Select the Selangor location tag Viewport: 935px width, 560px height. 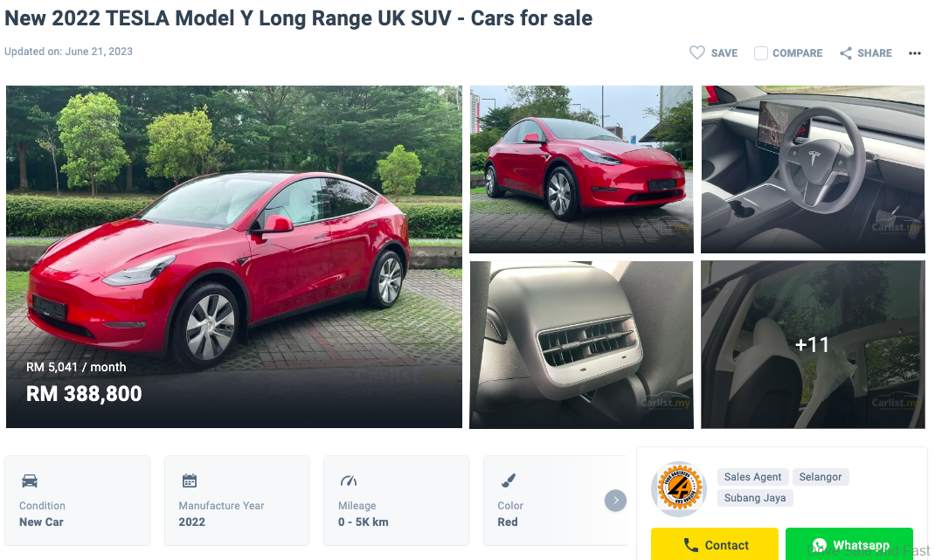click(821, 477)
